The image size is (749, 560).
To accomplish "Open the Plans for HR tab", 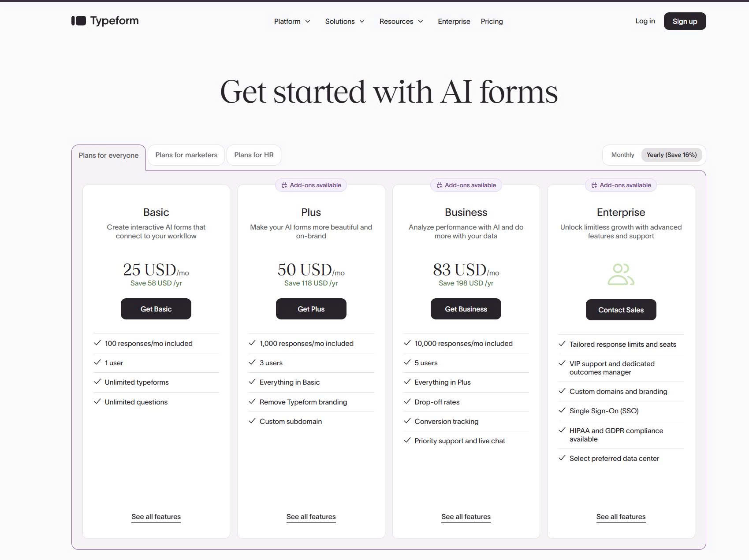I will click(254, 155).
